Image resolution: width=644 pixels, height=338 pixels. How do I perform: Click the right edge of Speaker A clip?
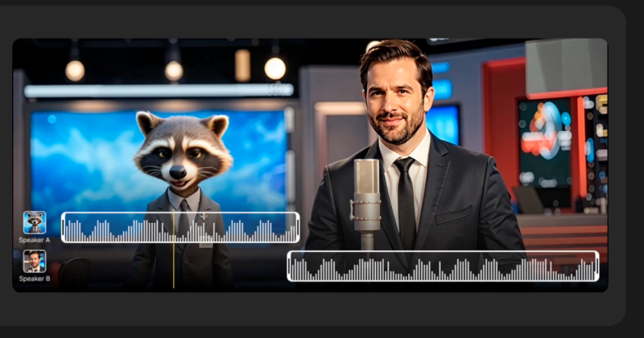(x=298, y=228)
